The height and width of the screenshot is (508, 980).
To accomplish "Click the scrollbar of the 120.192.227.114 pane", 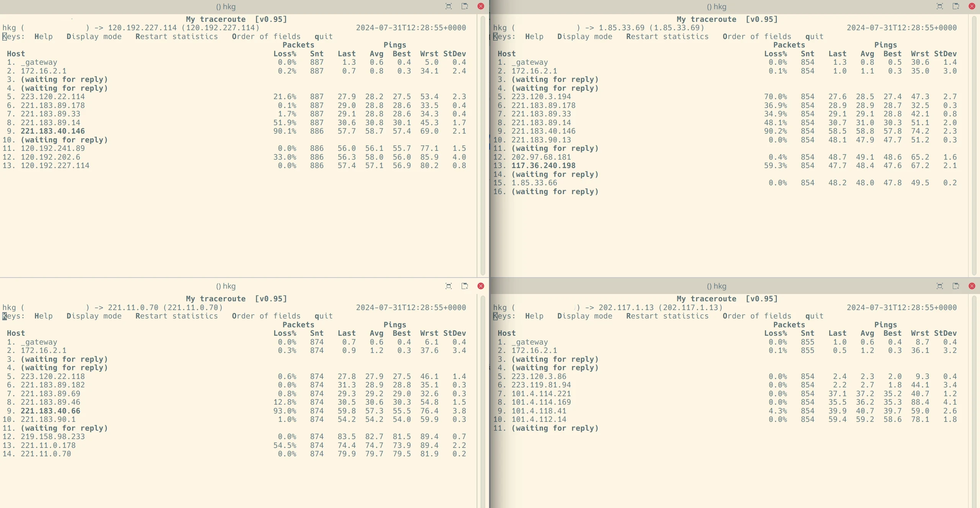I will (483, 145).
